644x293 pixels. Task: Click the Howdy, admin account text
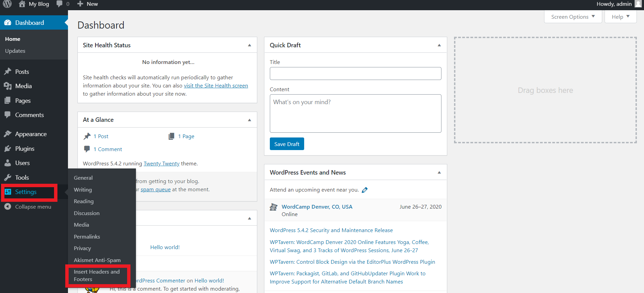(x=614, y=4)
